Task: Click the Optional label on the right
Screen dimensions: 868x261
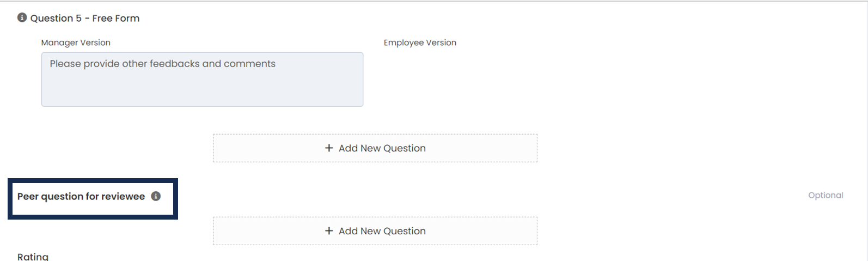Action: [x=826, y=195]
